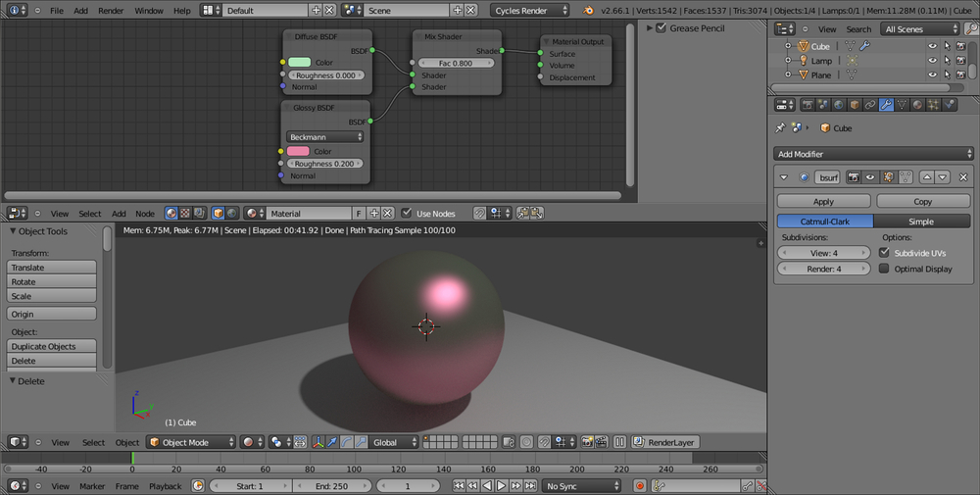Move the bsurf modifier up in stack
Image resolution: width=980 pixels, height=495 pixels.
pos(925,177)
